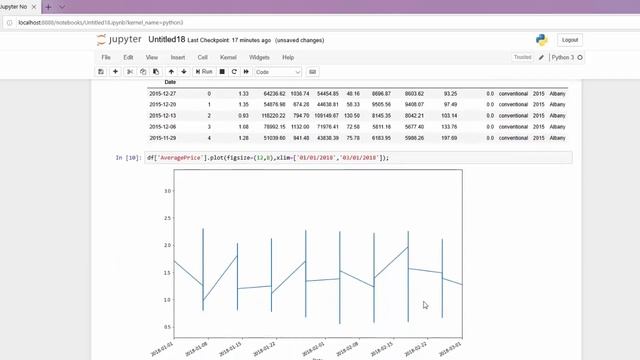Restart the kernel icon
640x360 pixels.
pyautogui.click(x=234, y=72)
